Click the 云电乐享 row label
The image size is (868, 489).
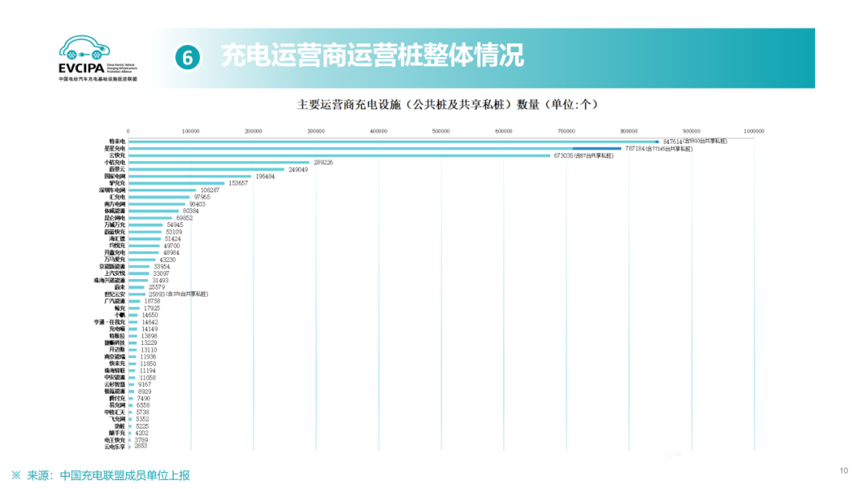(x=115, y=446)
